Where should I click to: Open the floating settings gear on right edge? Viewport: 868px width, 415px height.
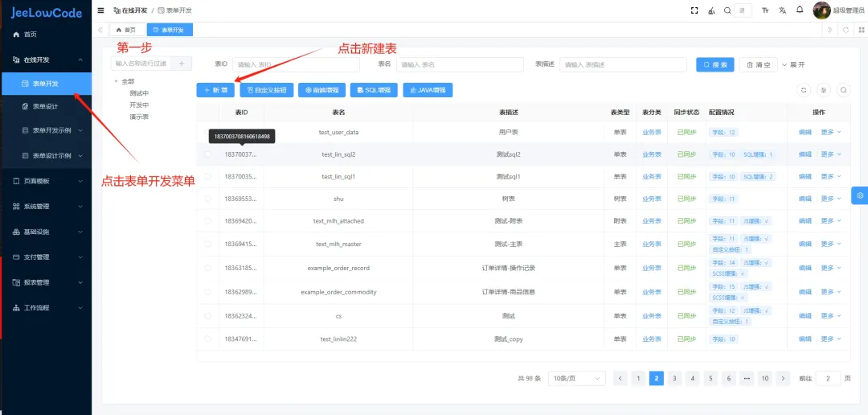(x=860, y=195)
